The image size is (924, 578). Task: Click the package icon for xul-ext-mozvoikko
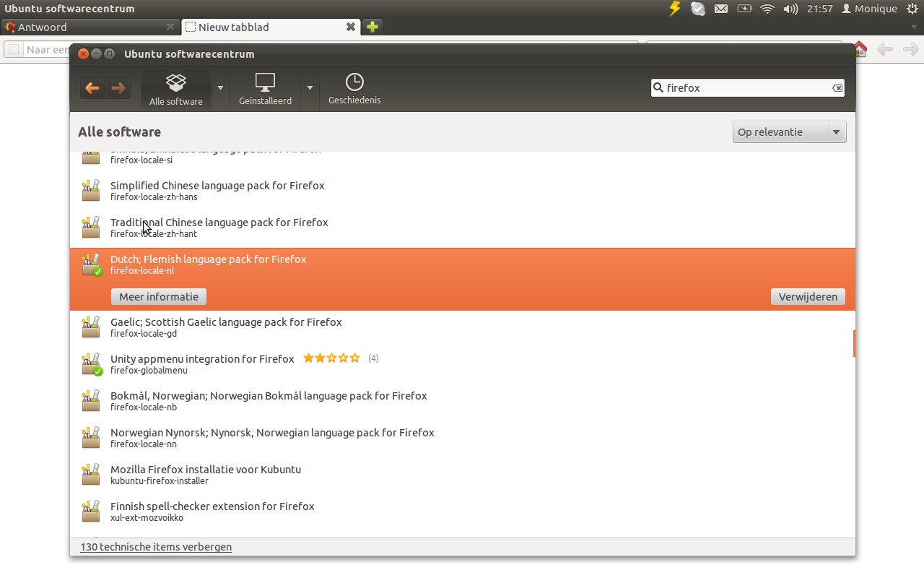(91, 512)
